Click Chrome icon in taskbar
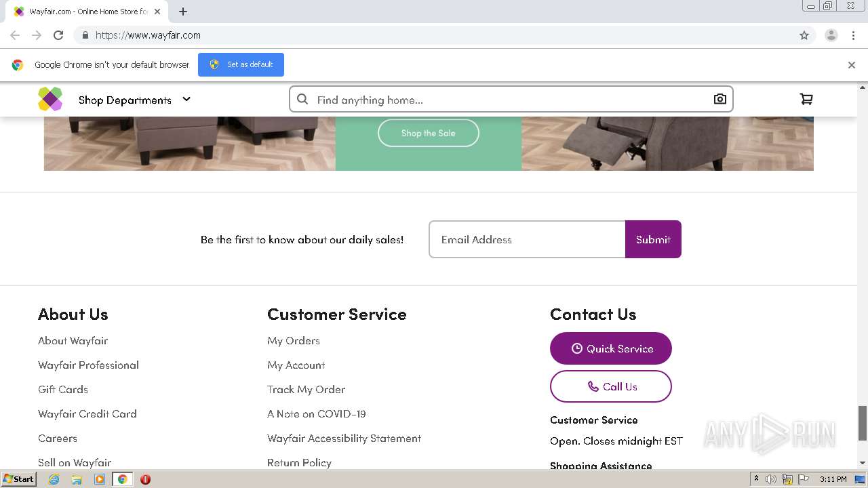The width and height of the screenshot is (868, 488). (122, 479)
